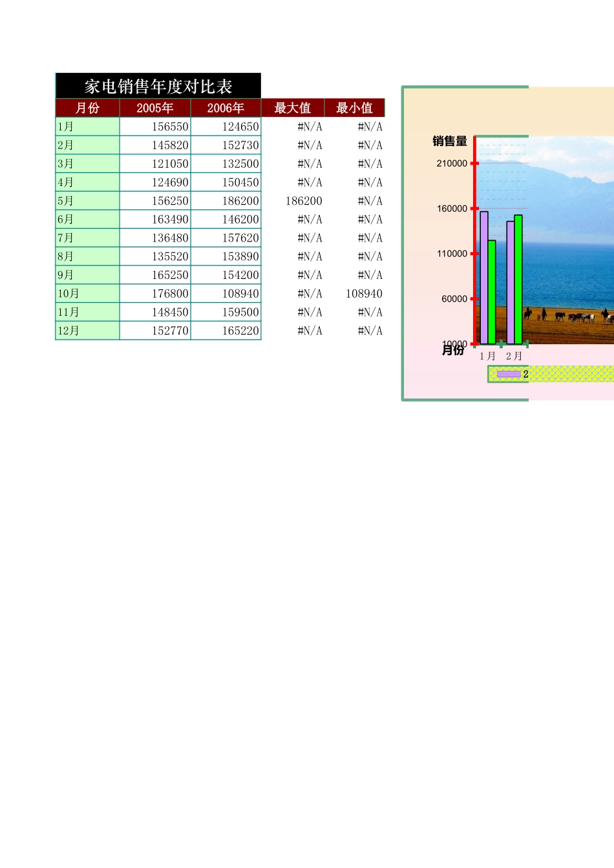Select the title cell 家电销售年度对比表
The width and height of the screenshot is (614, 868).
click(158, 87)
